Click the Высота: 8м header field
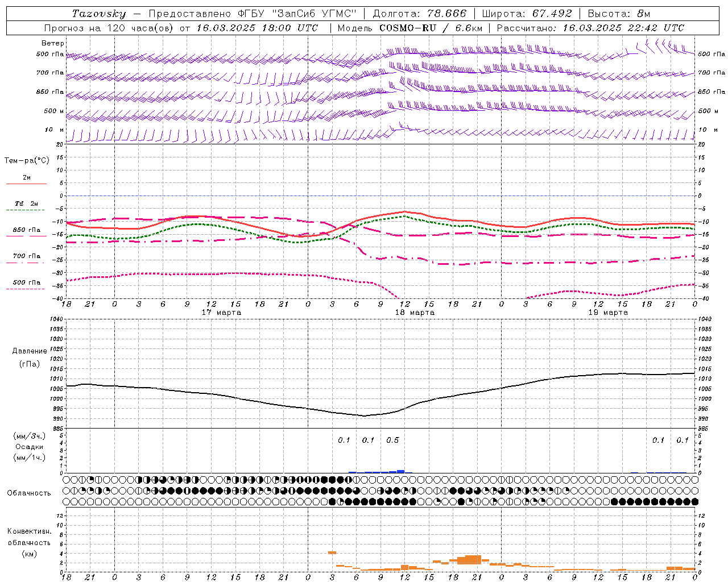Viewport: 728px width, 582px height. pyautogui.click(x=619, y=14)
